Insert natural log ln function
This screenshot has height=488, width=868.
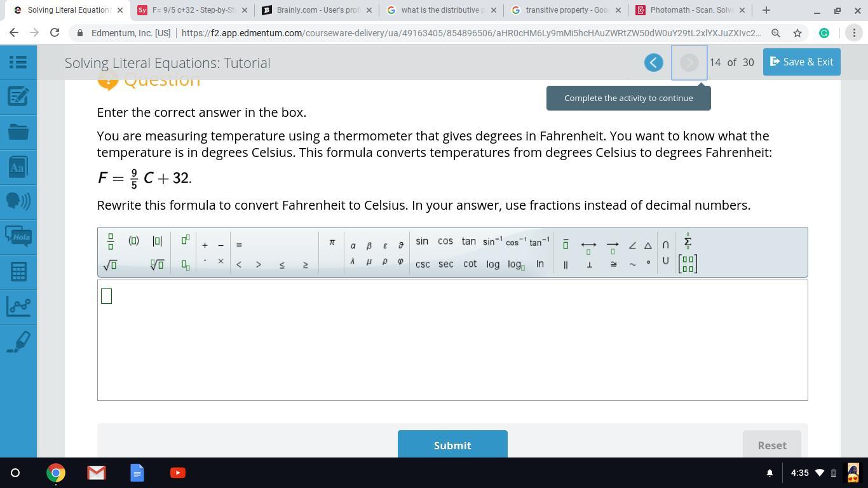pos(540,264)
